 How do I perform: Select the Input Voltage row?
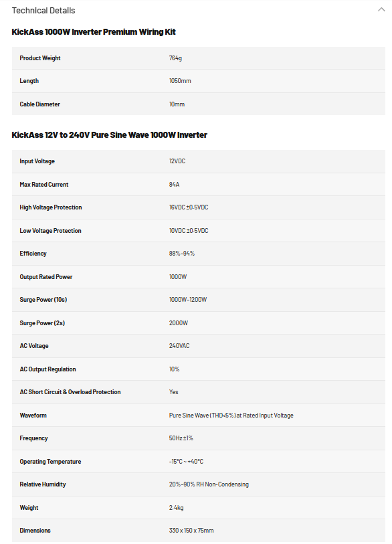click(x=199, y=161)
